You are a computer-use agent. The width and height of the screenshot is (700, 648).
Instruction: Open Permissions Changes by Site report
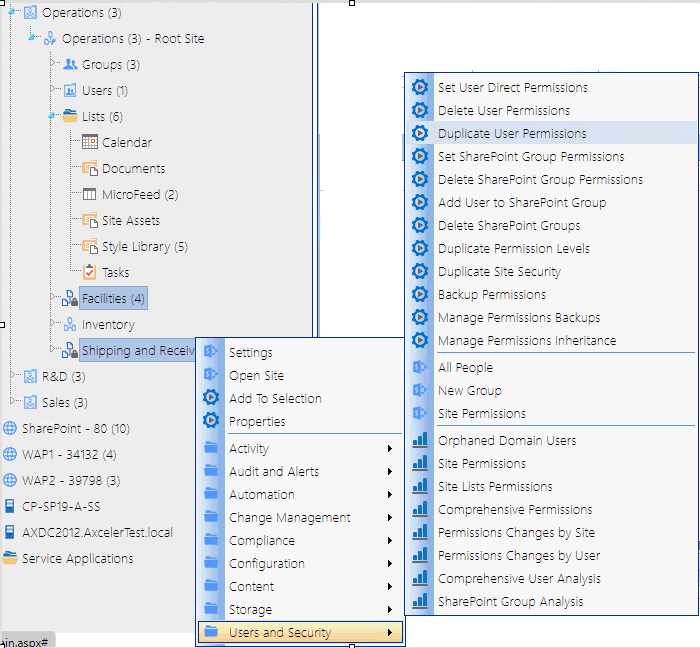click(552, 532)
